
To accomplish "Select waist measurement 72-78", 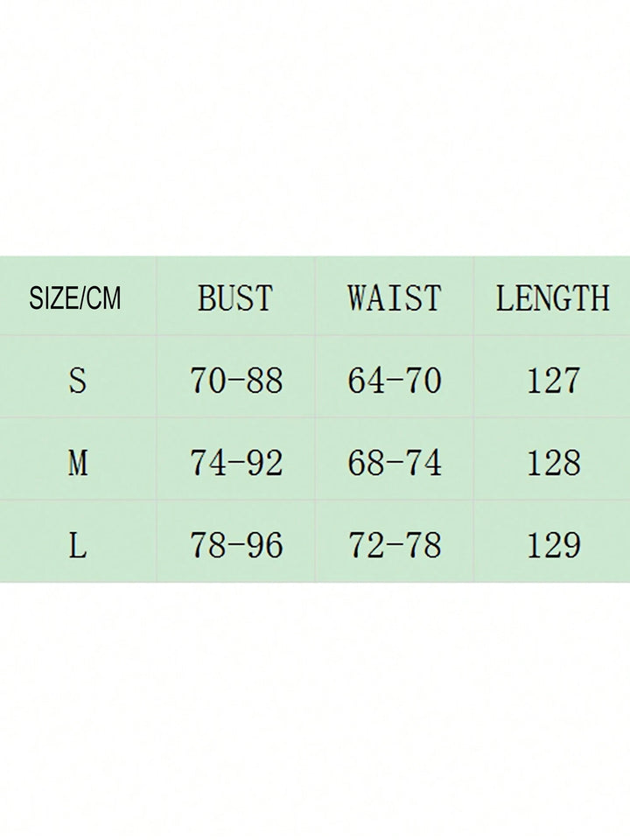I will coord(395,545).
